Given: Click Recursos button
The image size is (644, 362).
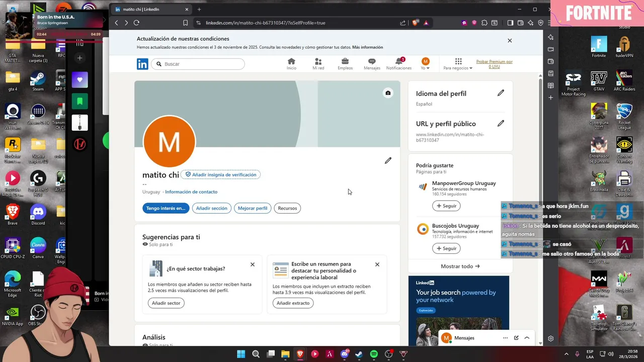Looking at the screenshot, I should (287, 208).
